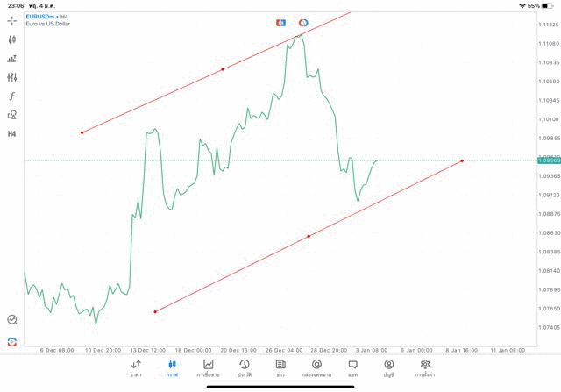
Task: Open the Account tab
Action: click(x=388, y=367)
